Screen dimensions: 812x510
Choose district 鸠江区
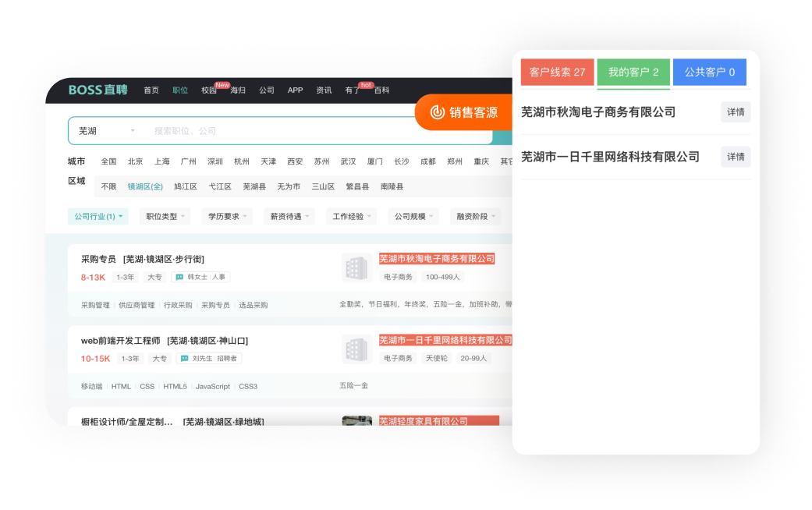coord(186,186)
